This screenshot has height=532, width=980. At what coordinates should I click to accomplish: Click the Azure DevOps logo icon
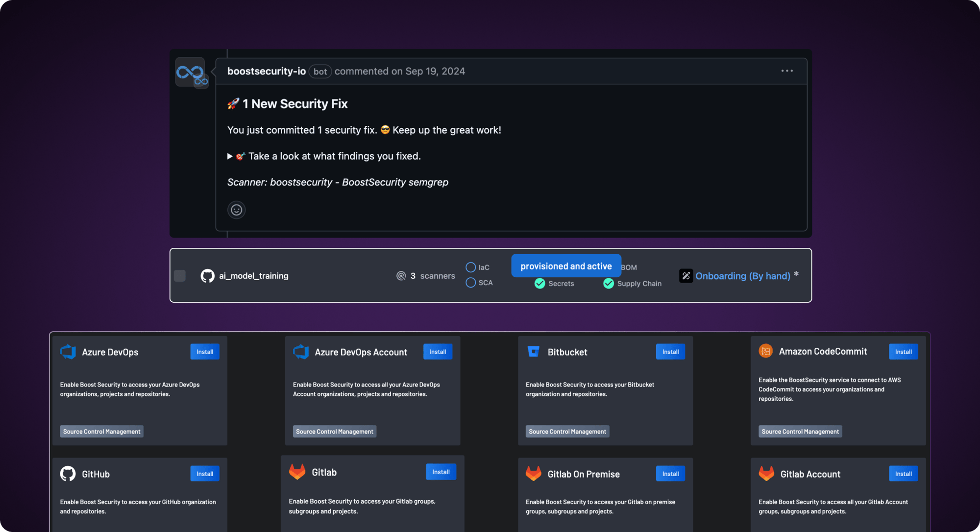coord(68,352)
